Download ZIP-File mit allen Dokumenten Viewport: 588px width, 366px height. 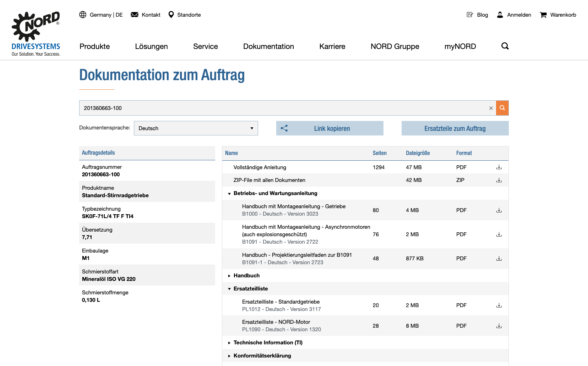pyautogui.click(x=499, y=180)
